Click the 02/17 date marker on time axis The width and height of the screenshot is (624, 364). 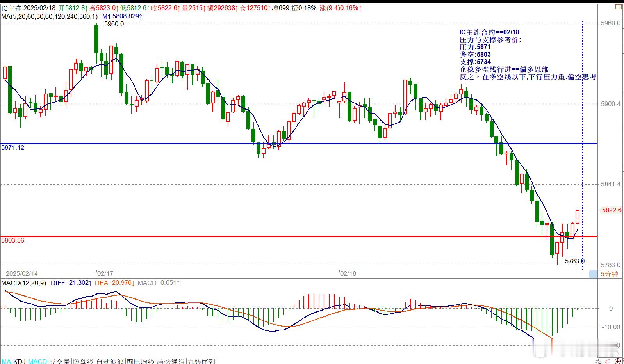point(105,273)
